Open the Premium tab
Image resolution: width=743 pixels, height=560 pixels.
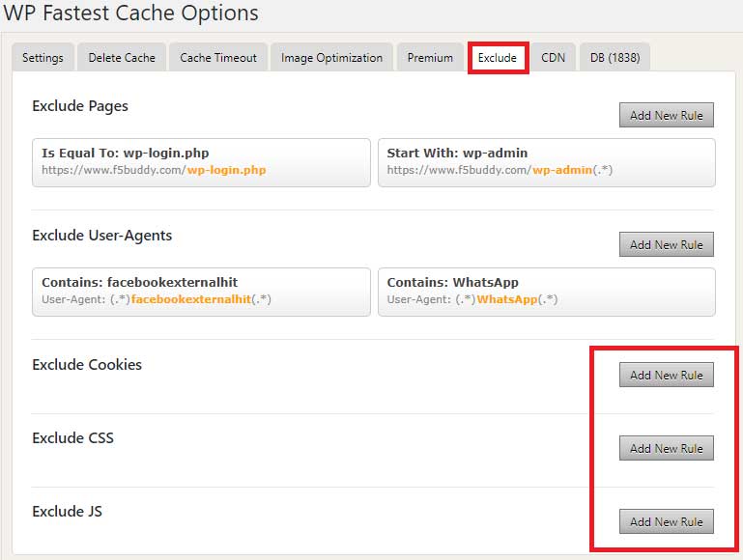pos(430,57)
